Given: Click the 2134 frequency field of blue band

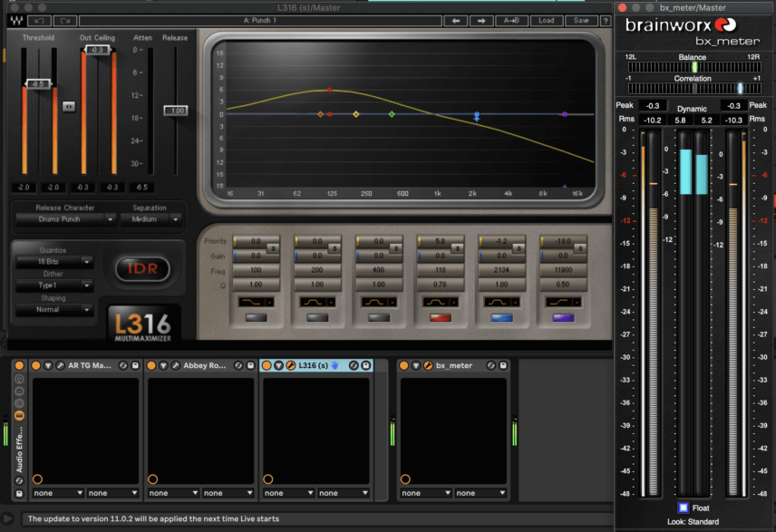Looking at the screenshot, I should [501, 270].
